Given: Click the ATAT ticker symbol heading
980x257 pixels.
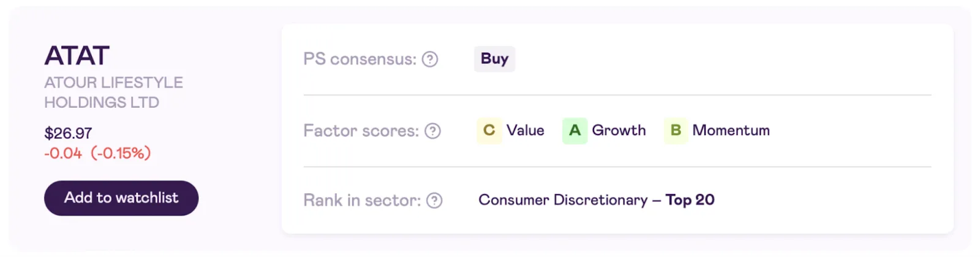Looking at the screenshot, I should click(77, 56).
